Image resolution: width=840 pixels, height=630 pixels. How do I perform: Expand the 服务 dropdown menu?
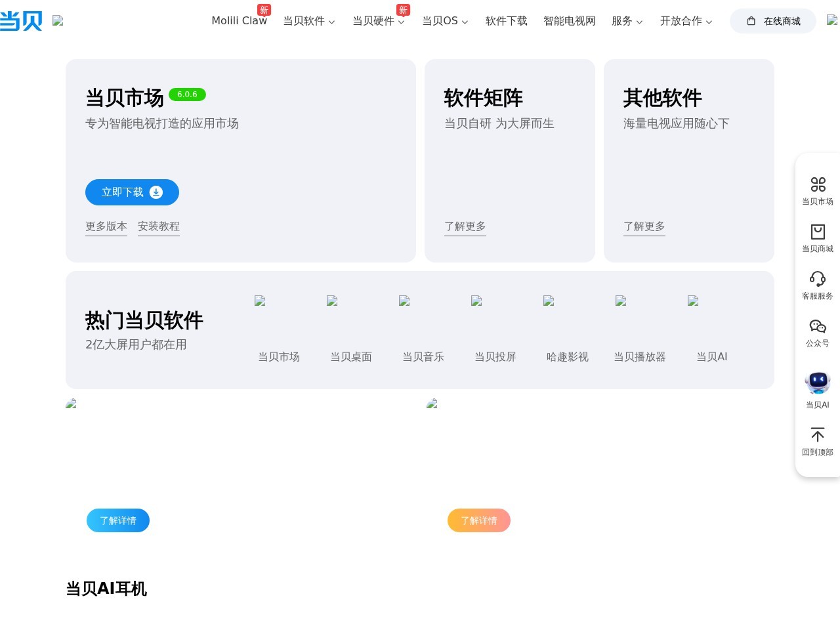pyautogui.click(x=627, y=21)
